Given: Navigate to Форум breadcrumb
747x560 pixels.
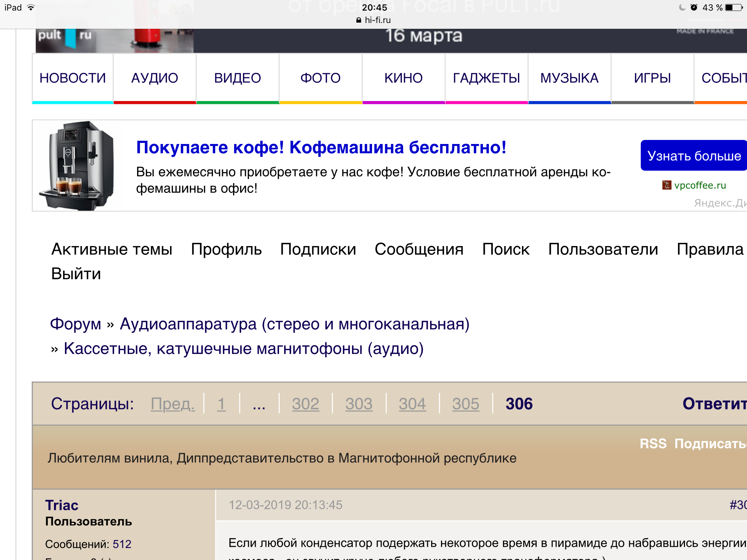Looking at the screenshot, I should 76,324.
